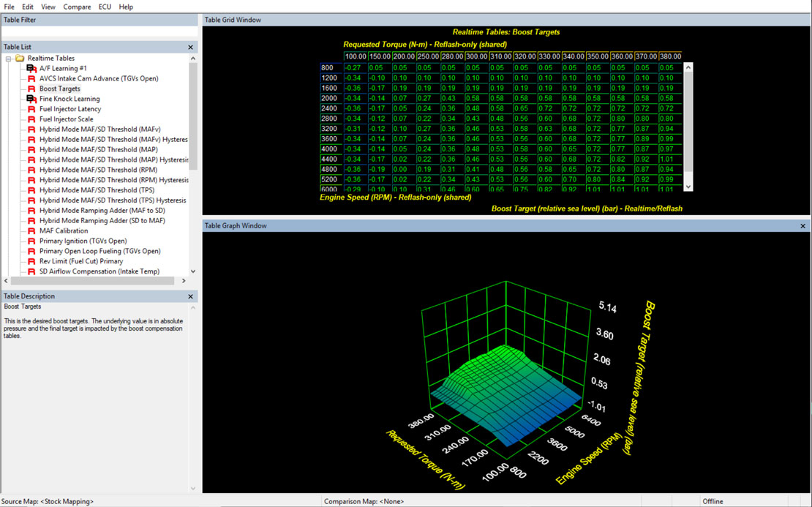Click the icon next to Fuel Injector Scale

(31, 119)
